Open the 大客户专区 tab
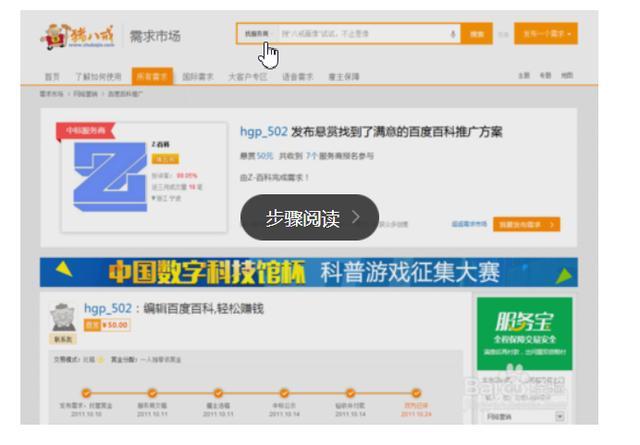 point(248,76)
